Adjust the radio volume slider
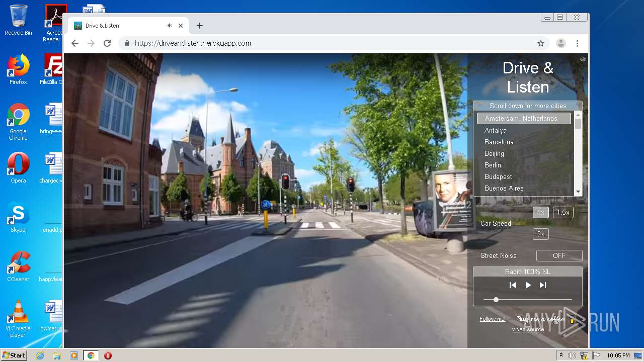This screenshot has height=362, width=644. pyautogui.click(x=528, y=300)
